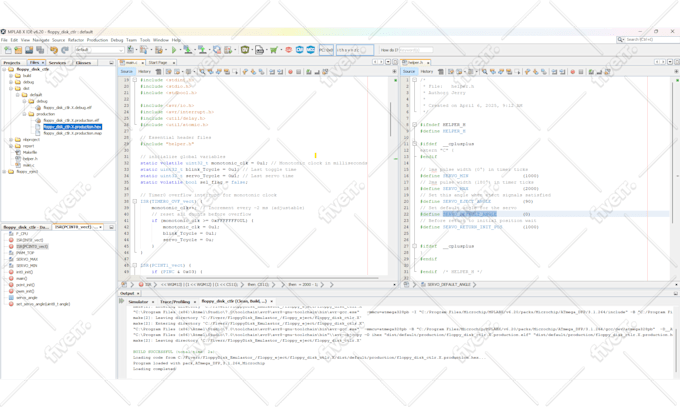Image resolution: width=680 pixels, height=407 pixels.
Task: Click the red record macro icon in helper.h toolbar
Action: (x=572, y=72)
